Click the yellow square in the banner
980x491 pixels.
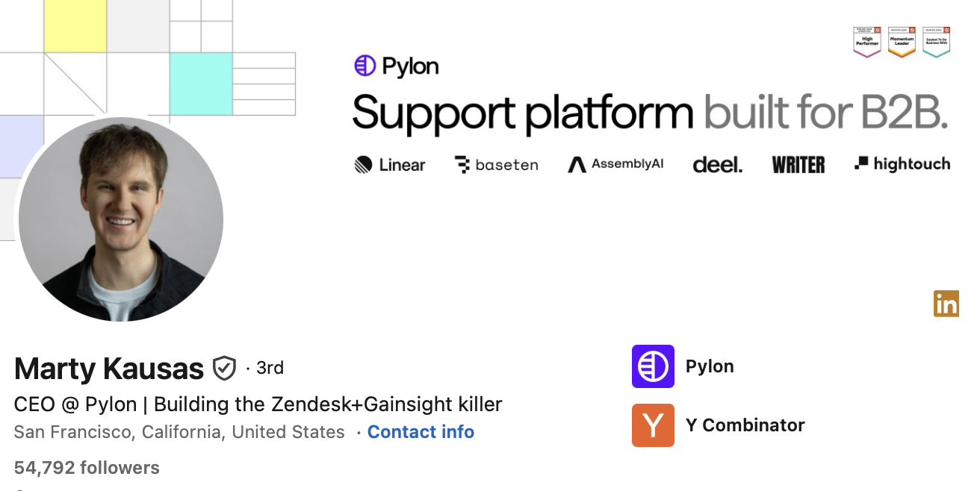[x=75, y=26]
